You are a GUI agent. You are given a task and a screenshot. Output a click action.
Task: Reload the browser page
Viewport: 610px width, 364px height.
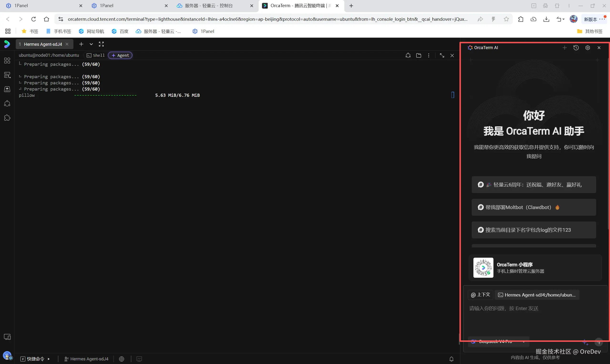[34, 19]
